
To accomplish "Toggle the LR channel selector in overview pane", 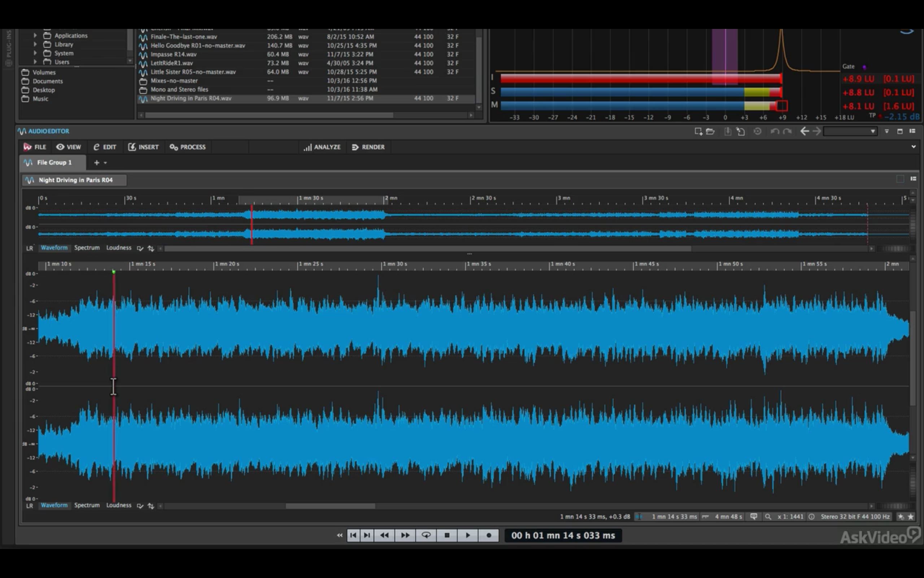I will [x=29, y=248].
